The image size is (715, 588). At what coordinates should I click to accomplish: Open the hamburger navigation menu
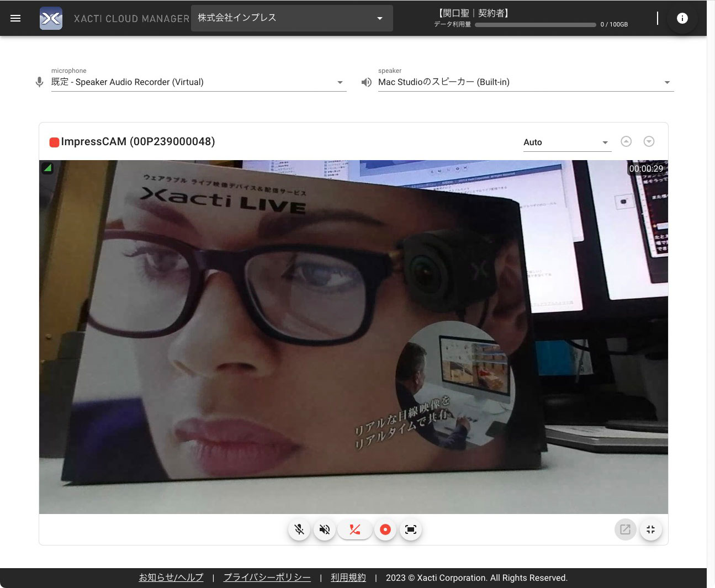pyautogui.click(x=15, y=18)
